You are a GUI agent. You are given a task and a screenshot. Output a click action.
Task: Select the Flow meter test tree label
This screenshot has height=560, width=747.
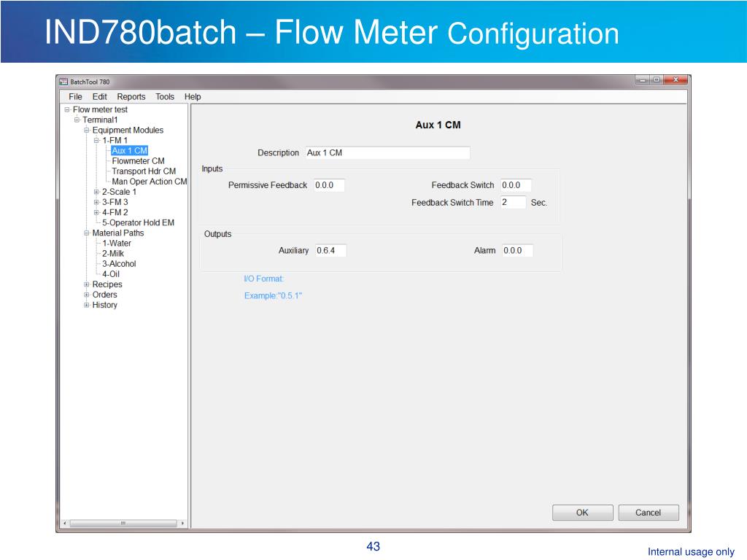pos(101,109)
